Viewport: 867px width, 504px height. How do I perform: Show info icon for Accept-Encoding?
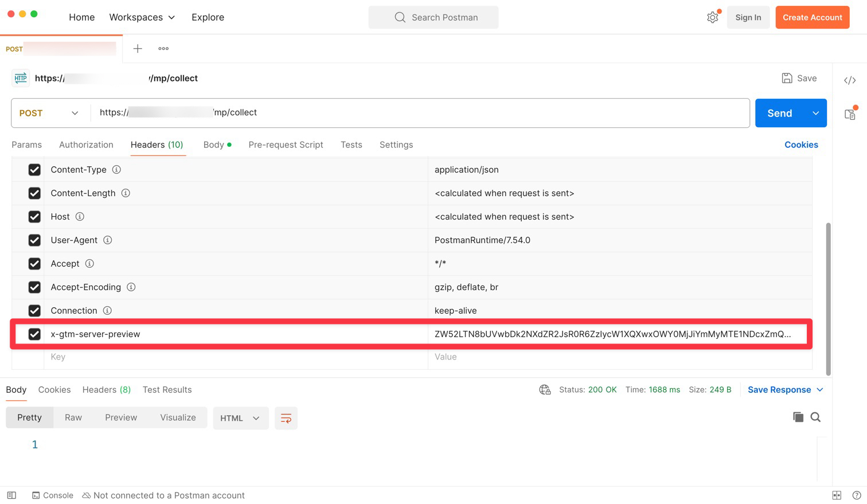[x=131, y=287]
